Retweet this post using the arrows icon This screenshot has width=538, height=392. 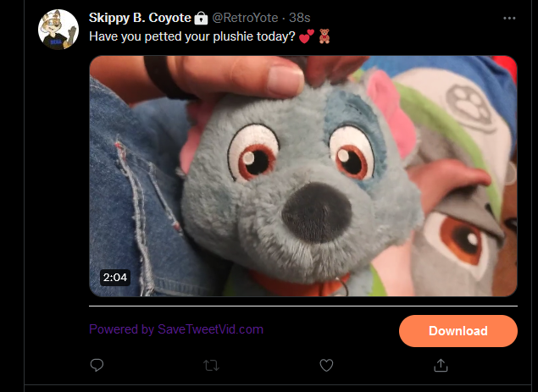pos(211,365)
